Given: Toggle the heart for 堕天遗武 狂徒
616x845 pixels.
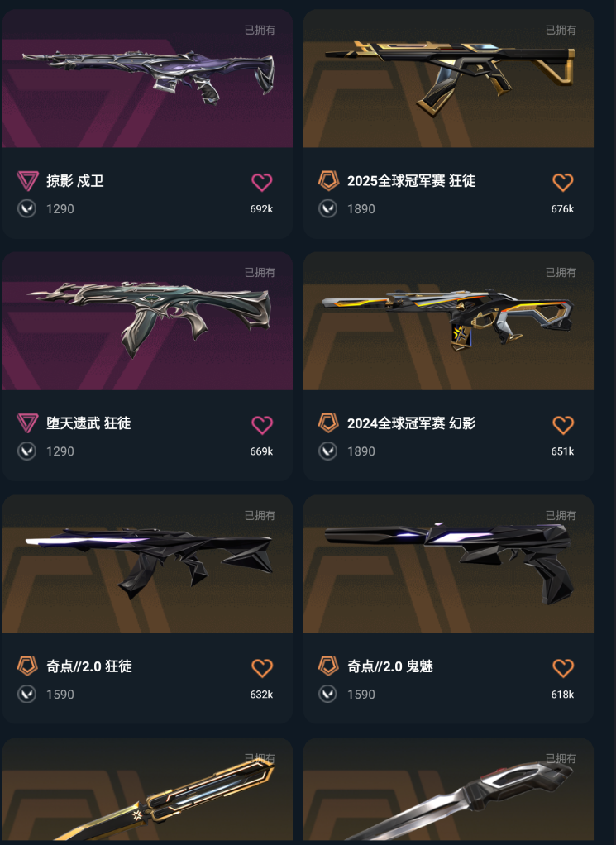Looking at the screenshot, I should tap(262, 425).
